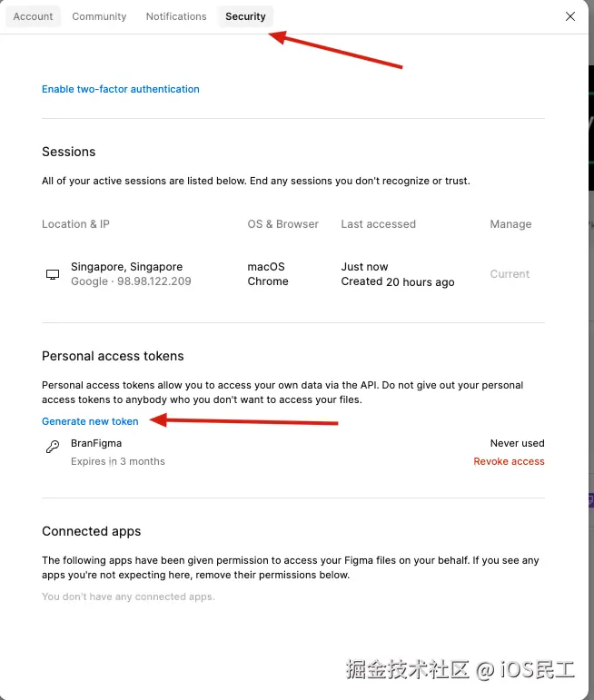The width and height of the screenshot is (594, 700).
Task: Click the Personal access tokens heading
Action: [113, 356]
